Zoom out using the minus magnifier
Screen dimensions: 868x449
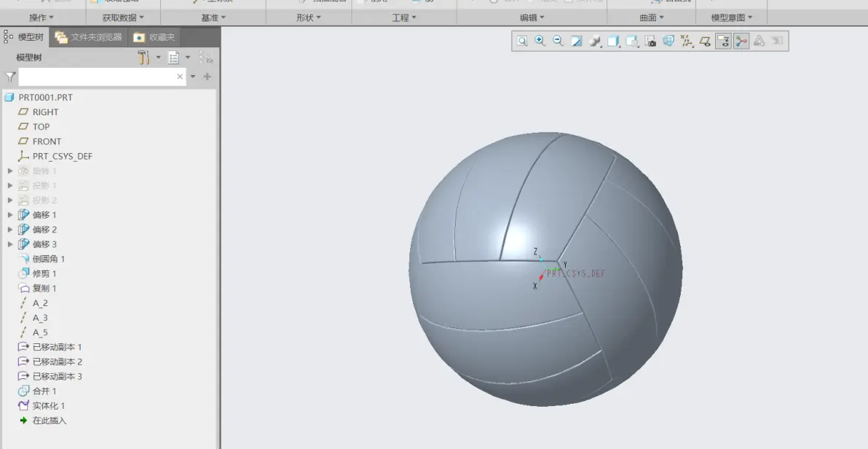click(558, 41)
